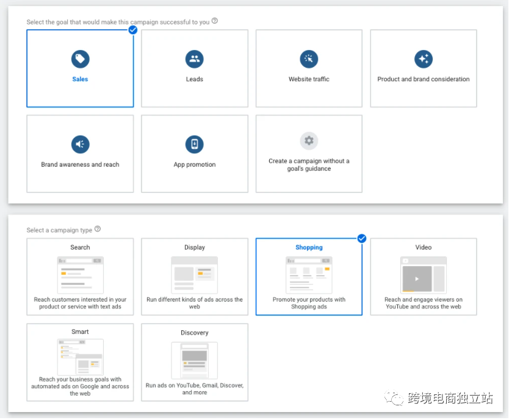Click the Create a campaign without a goal's guidance text

click(309, 165)
